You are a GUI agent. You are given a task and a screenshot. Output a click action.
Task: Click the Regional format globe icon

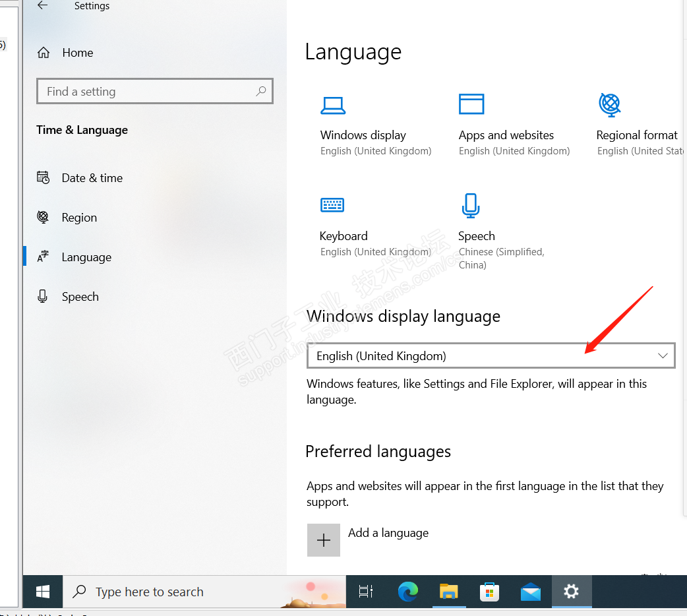(x=610, y=105)
